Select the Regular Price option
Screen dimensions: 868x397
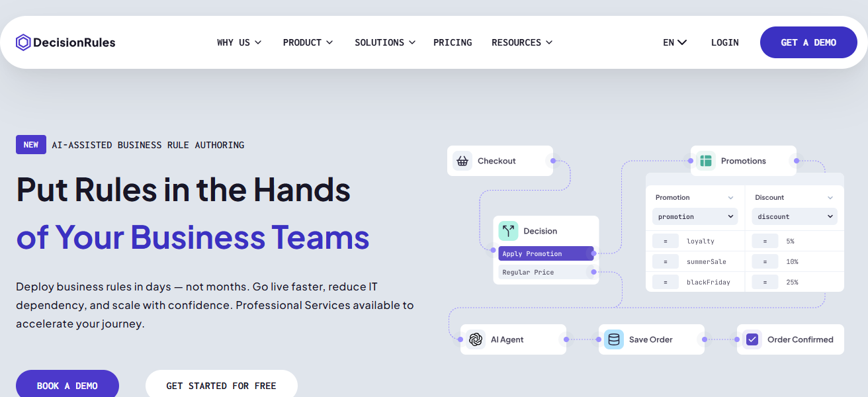tap(545, 272)
